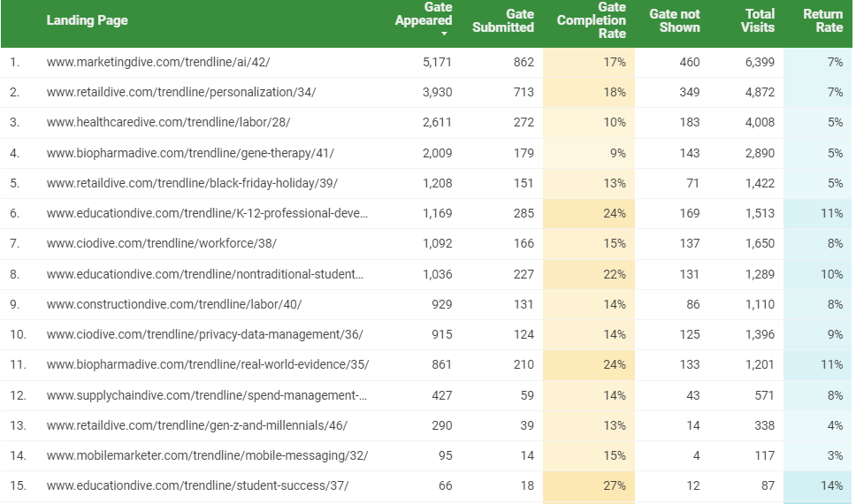Select the healthcaredive labor/28 landing page
Image resolution: width=856 pixels, height=504 pixels.
168,123
